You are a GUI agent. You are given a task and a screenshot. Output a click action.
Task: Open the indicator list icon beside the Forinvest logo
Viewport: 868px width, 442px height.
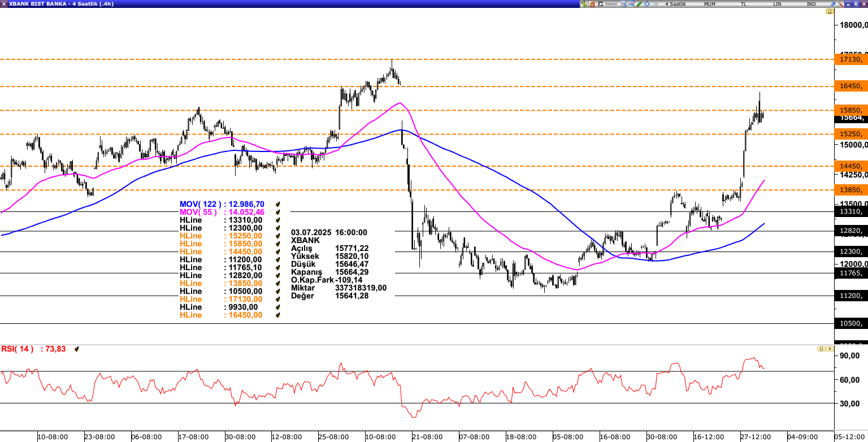pyautogui.click(x=623, y=4)
